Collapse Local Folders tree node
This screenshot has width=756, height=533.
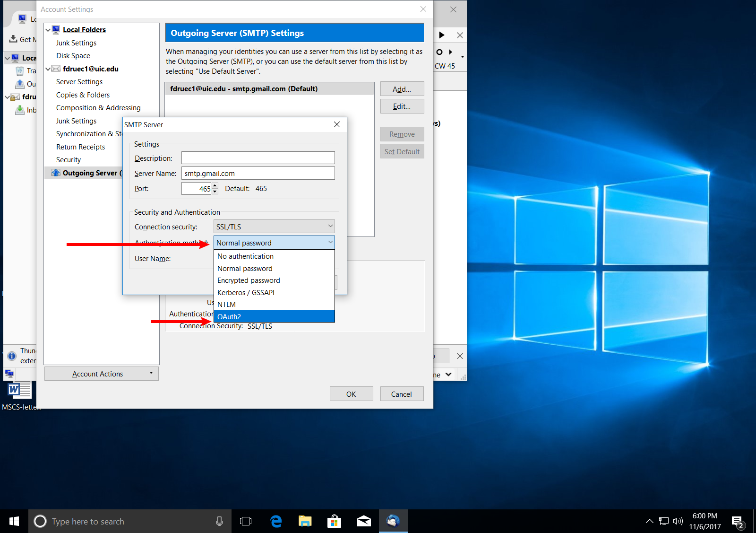48,30
